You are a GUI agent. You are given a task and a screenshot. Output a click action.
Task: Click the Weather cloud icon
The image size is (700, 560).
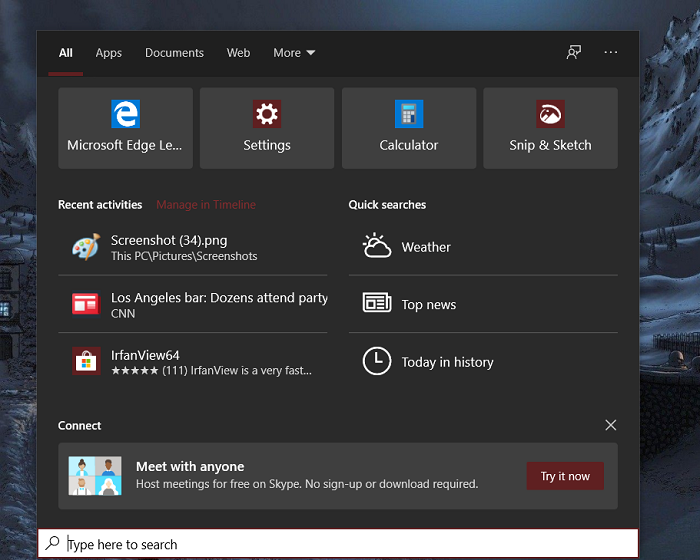coord(377,247)
